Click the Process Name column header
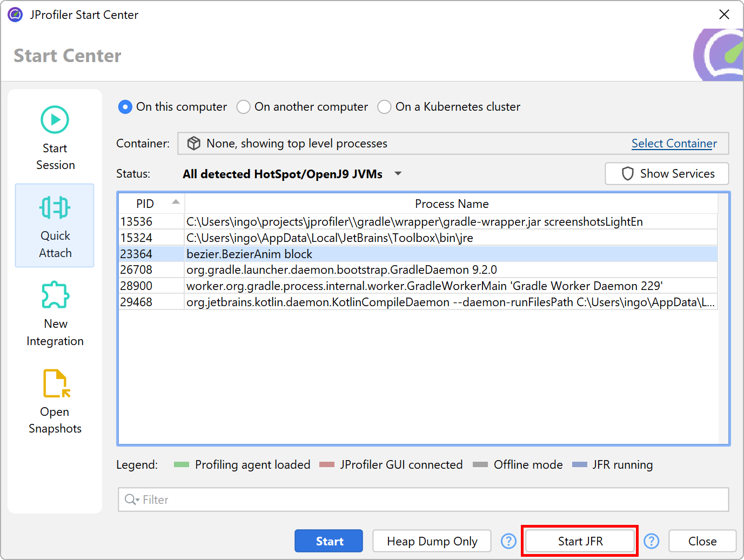The width and height of the screenshot is (744, 560). (451, 204)
